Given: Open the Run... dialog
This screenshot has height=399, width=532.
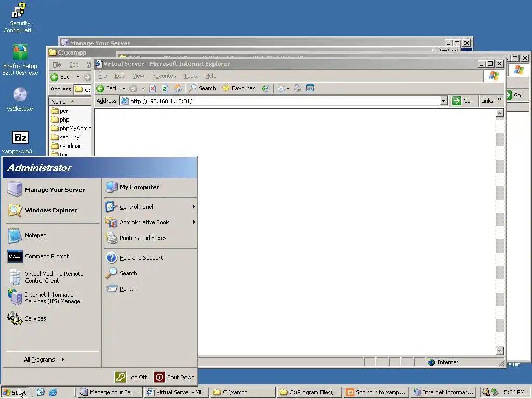Looking at the screenshot, I should 150,289.
